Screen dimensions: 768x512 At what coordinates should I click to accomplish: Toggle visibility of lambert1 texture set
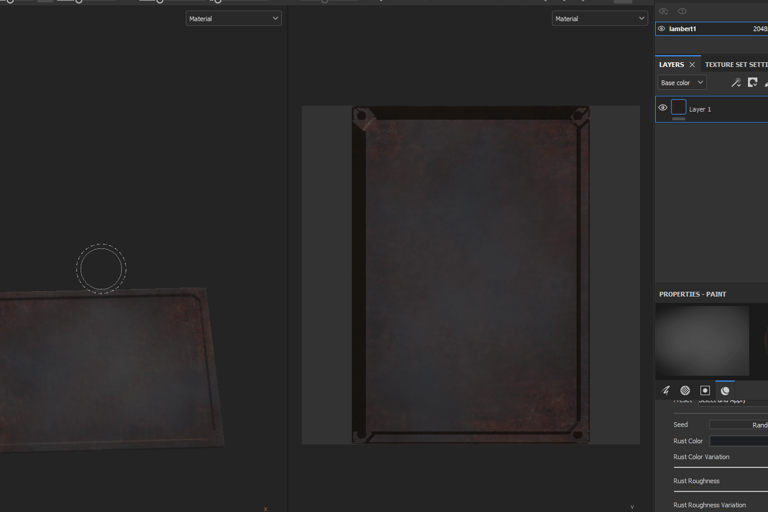tap(661, 29)
